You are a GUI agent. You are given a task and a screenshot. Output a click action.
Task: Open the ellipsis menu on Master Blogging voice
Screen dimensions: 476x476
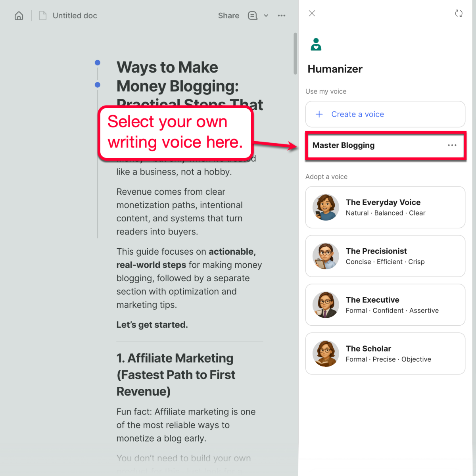pos(452,145)
